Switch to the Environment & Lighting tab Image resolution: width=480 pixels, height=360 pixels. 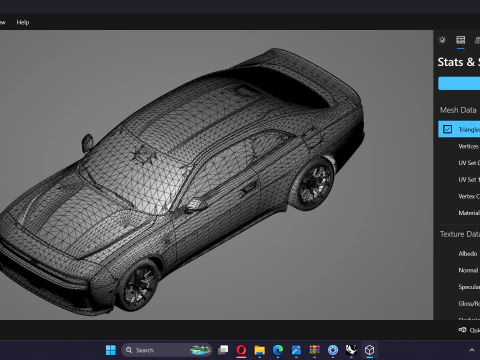tap(442, 40)
